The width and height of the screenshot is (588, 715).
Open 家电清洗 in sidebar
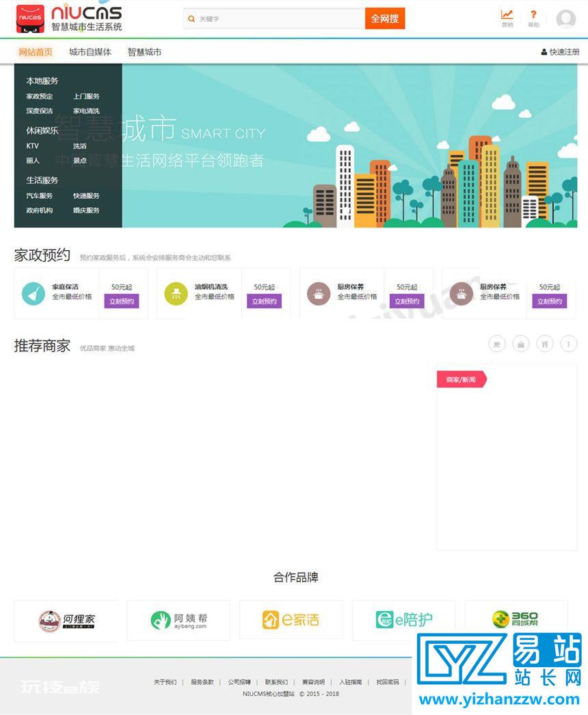click(x=86, y=111)
